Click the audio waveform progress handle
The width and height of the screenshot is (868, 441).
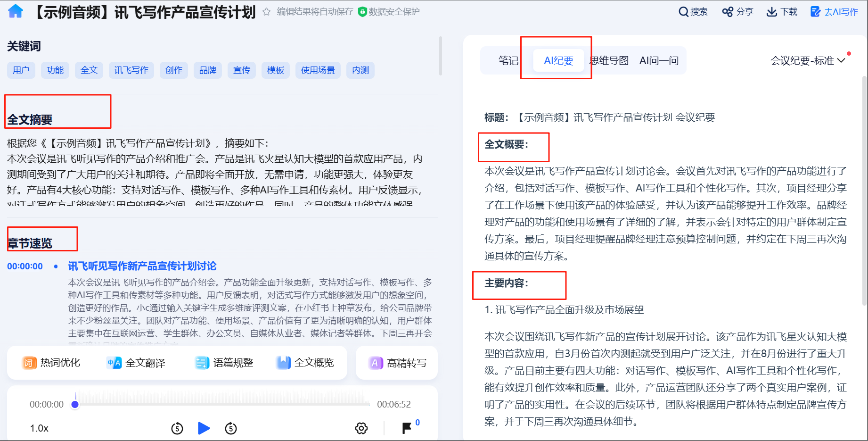tap(75, 404)
